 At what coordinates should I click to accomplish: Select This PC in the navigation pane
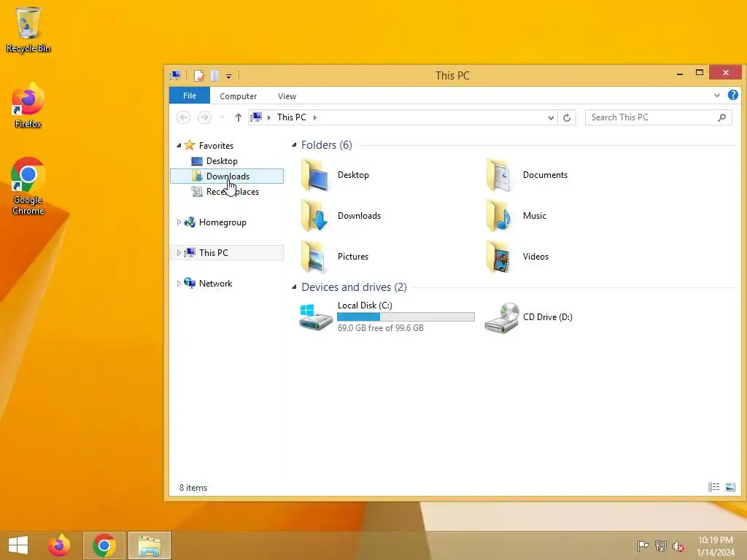[227, 253]
